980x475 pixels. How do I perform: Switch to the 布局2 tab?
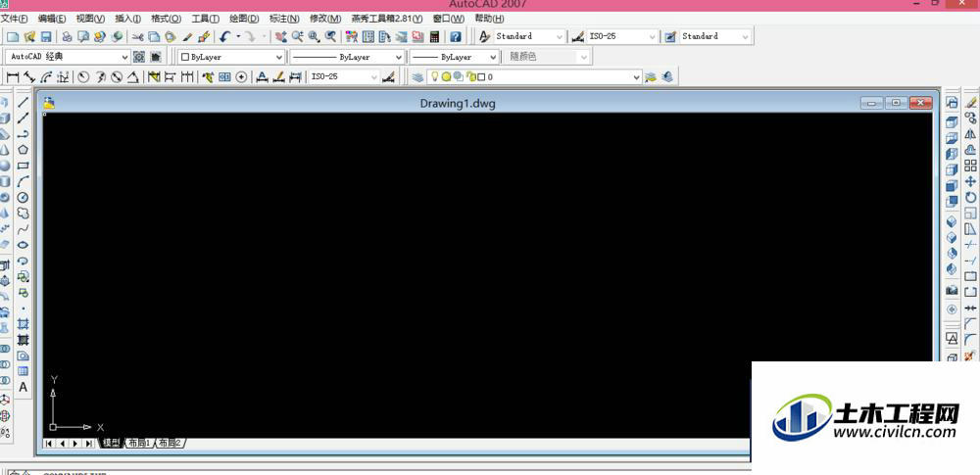coord(170,443)
